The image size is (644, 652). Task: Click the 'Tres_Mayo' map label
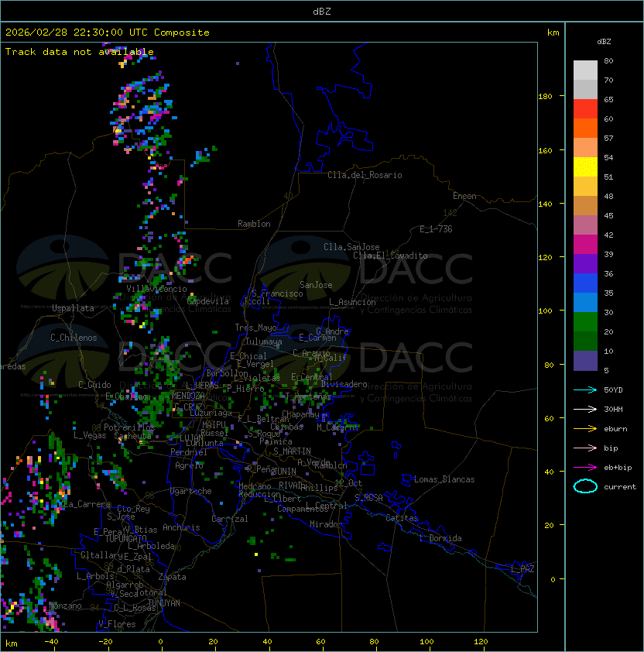pos(255,328)
